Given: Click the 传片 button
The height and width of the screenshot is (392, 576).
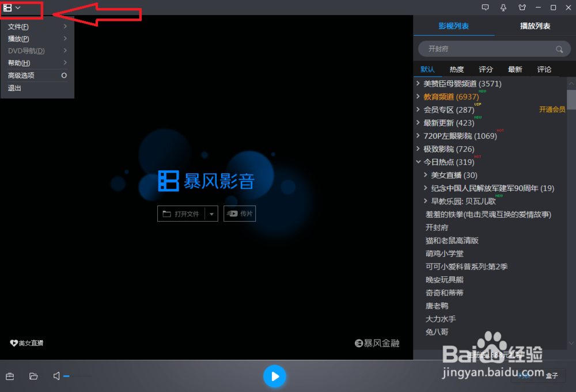Looking at the screenshot, I should click(x=240, y=214).
